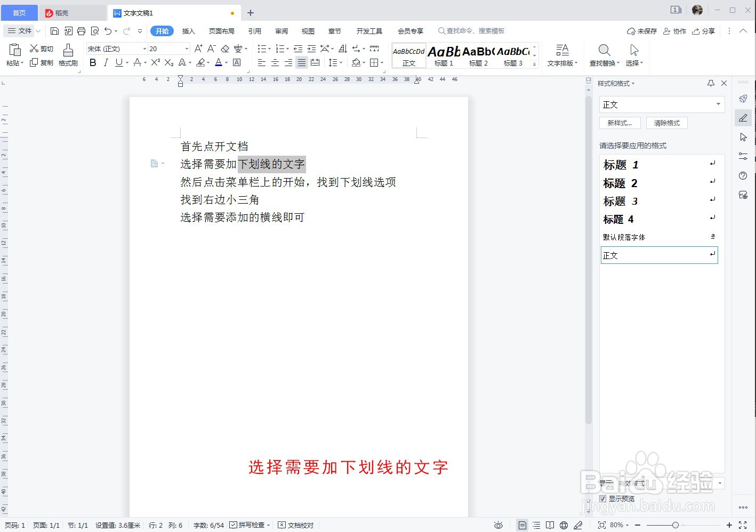Viewport: 756px width, 532px height.
Task: Click the undo arrow icon
Action: click(108, 31)
